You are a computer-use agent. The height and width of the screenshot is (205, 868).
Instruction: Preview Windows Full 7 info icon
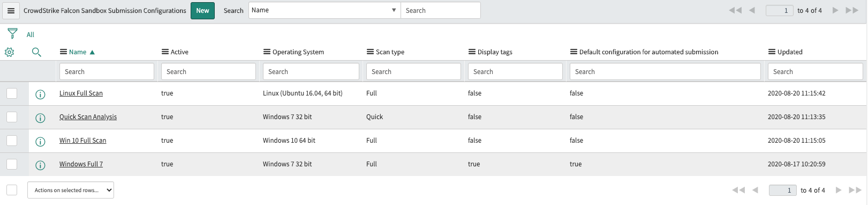coord(40,165)
